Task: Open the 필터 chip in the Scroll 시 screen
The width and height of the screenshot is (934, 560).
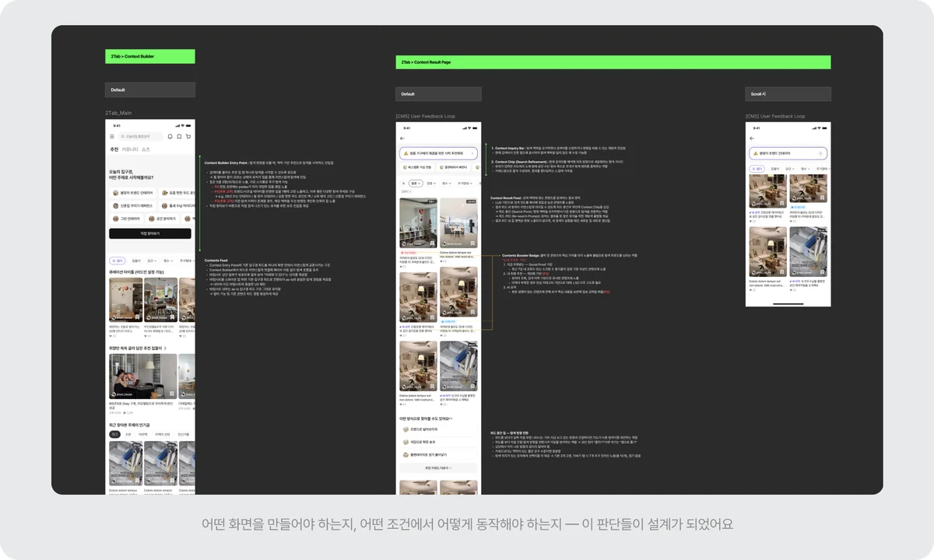Action: (x=757, y=169)
